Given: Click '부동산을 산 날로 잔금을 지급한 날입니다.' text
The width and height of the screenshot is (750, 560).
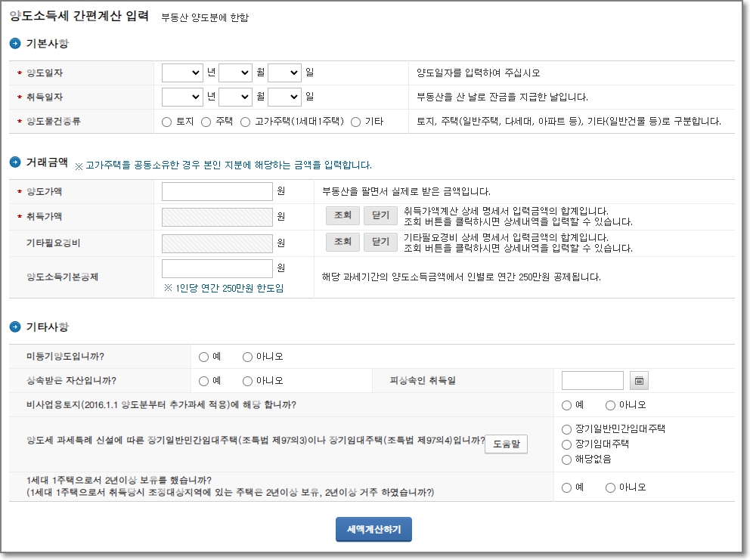Looking at the screenshot, I should [502, 97].
